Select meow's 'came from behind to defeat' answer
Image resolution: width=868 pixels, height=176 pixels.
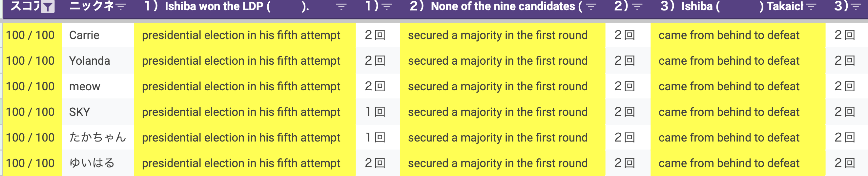729,86
